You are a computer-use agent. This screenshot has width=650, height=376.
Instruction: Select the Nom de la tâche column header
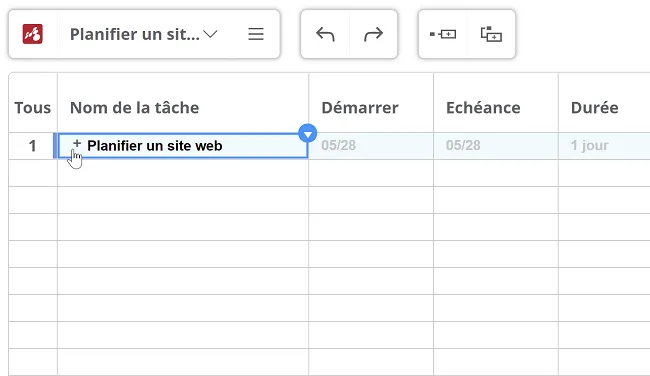point(134,108)
